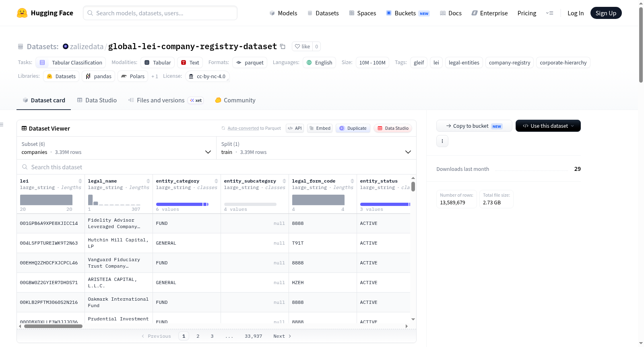
Task: Select the company-registry tag
Action: pyautogui.click(x=510, y=62)
